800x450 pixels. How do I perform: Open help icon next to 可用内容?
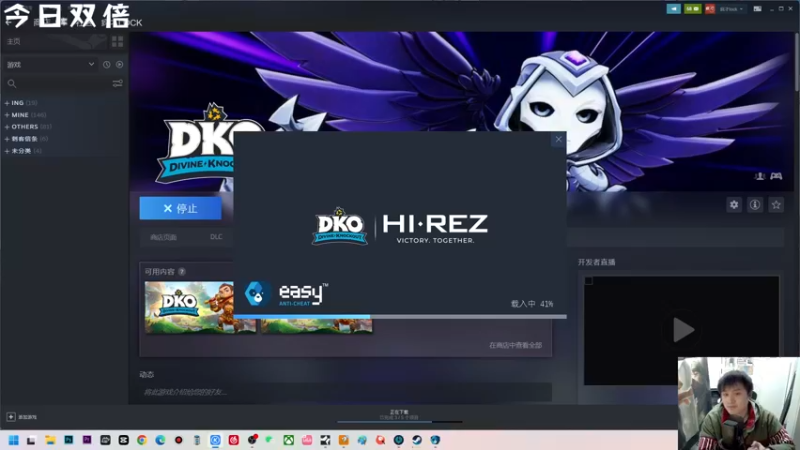182,271
